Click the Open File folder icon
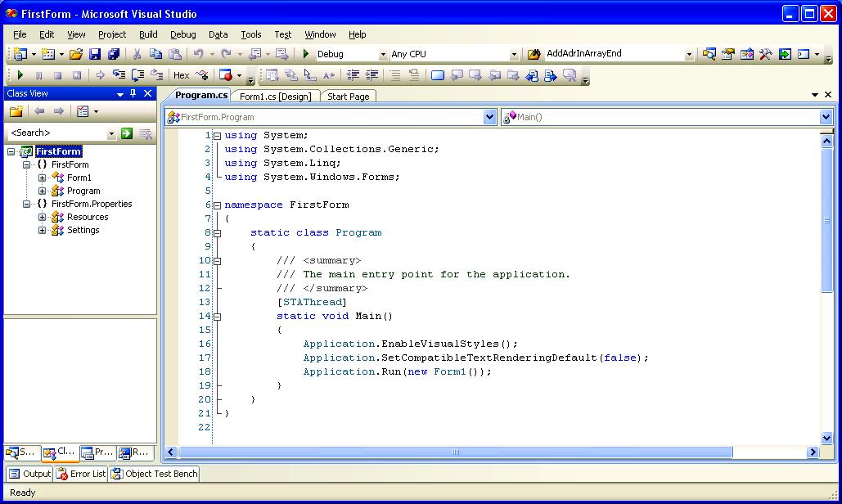 pyautogui.click(x=76, y=54)
